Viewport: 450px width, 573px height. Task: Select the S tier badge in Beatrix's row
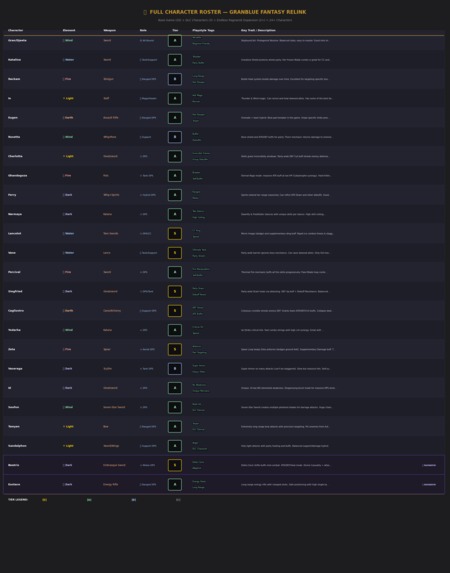pyautogui.click(x=175, y=465)
